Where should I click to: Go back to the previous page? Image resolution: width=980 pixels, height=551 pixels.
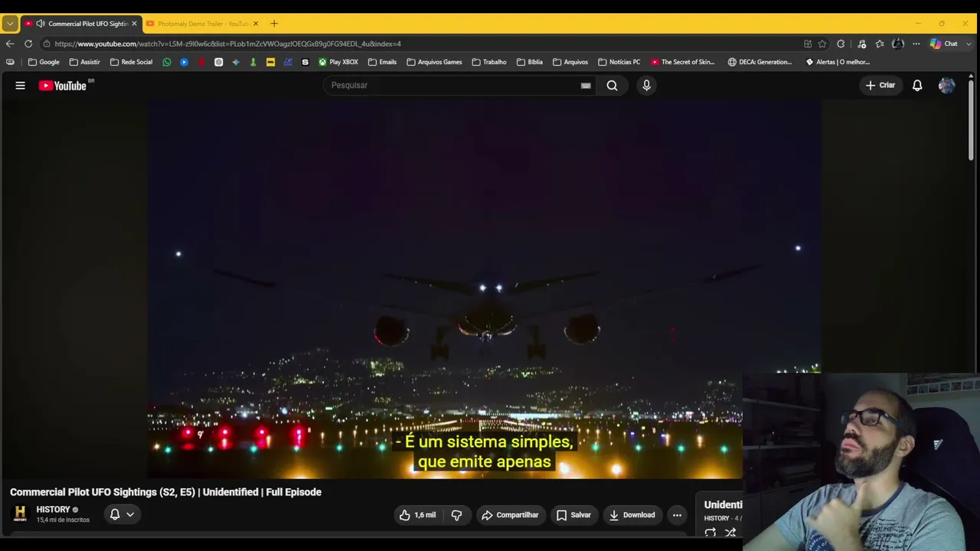[x=10, y=44]
